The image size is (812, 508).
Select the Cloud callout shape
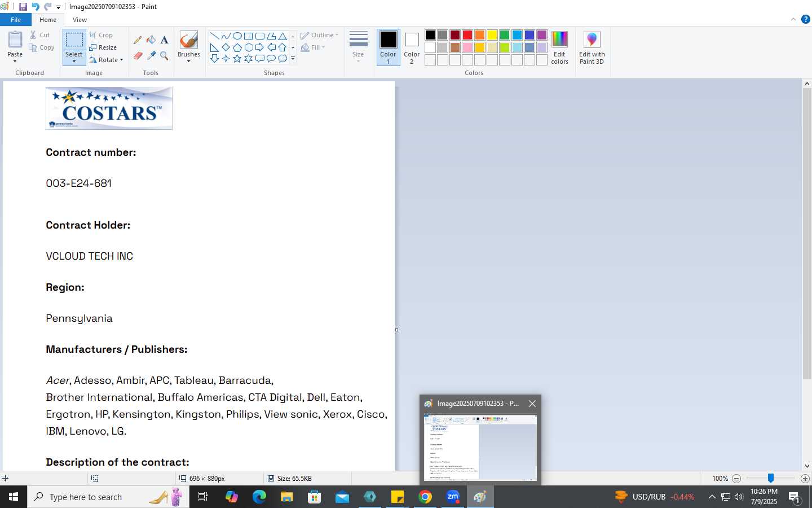283,58
